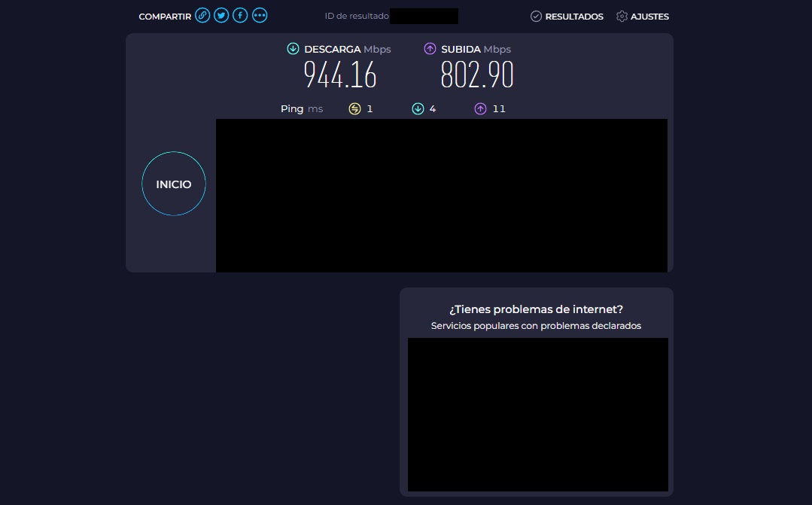This screenshot has height=505, width=812.
Task: Click the 944.16 download speed value
Action: tap(340, 75)
